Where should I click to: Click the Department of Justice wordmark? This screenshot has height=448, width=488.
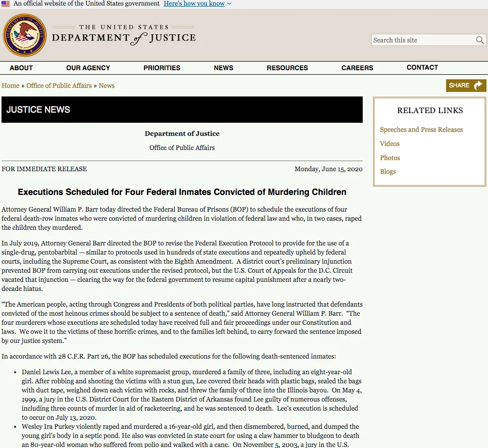pos(124,35)
